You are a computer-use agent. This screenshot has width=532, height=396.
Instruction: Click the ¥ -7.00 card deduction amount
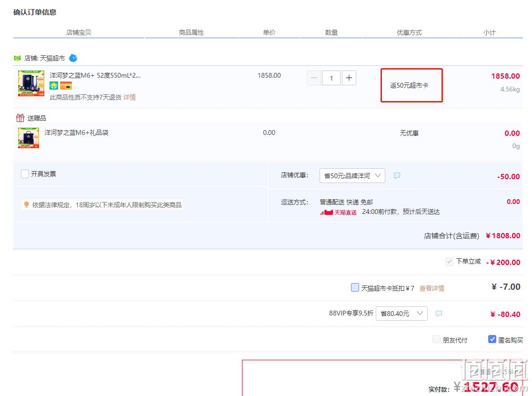tap(506, 287)
